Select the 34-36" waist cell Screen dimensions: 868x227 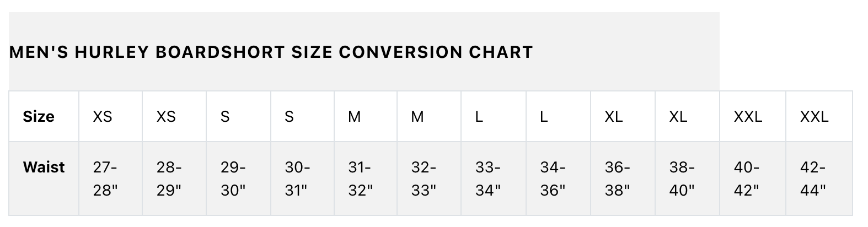(x=559, y=179)
